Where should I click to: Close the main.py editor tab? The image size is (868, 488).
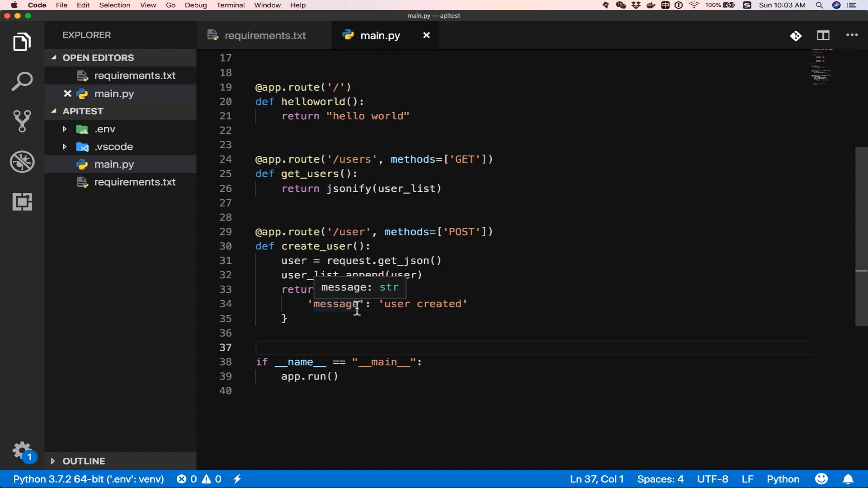point(426,35)
